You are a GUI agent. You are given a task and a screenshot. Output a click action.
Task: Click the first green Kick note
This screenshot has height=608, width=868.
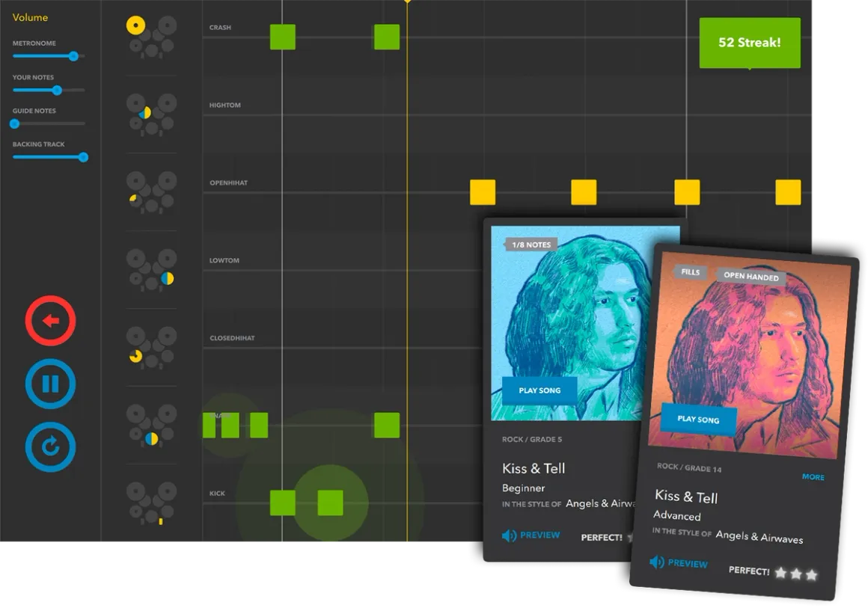click(282, 503)
